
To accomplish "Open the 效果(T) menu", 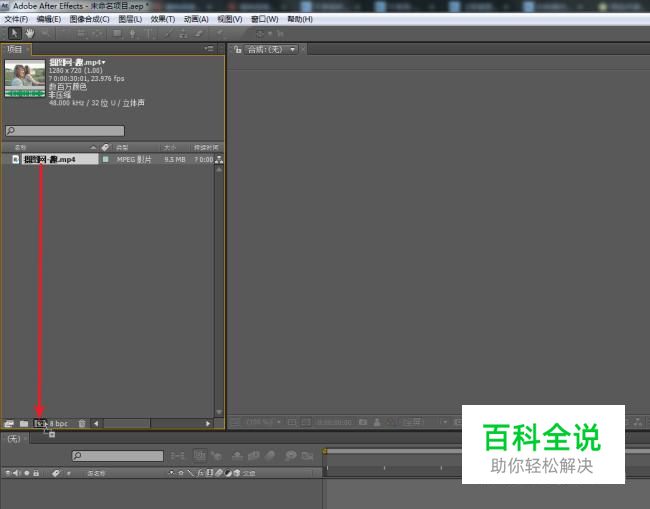I will [x=162, y=19].
